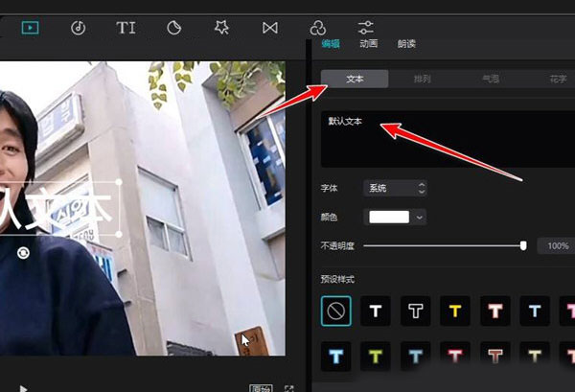The width and height of the screenshot is (575, 392).
Task: Select the 文本 sub-tab button
Action: click(355, 79)
